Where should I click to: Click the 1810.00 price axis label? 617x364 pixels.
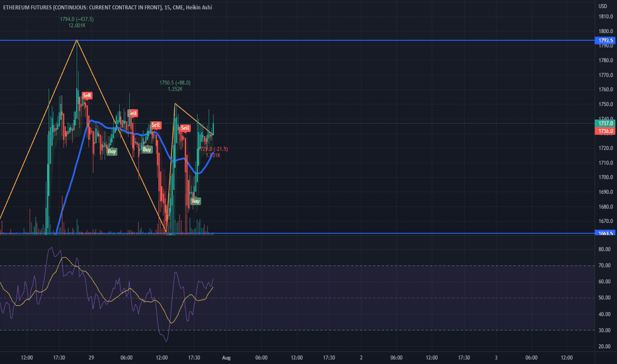[606, 17]
